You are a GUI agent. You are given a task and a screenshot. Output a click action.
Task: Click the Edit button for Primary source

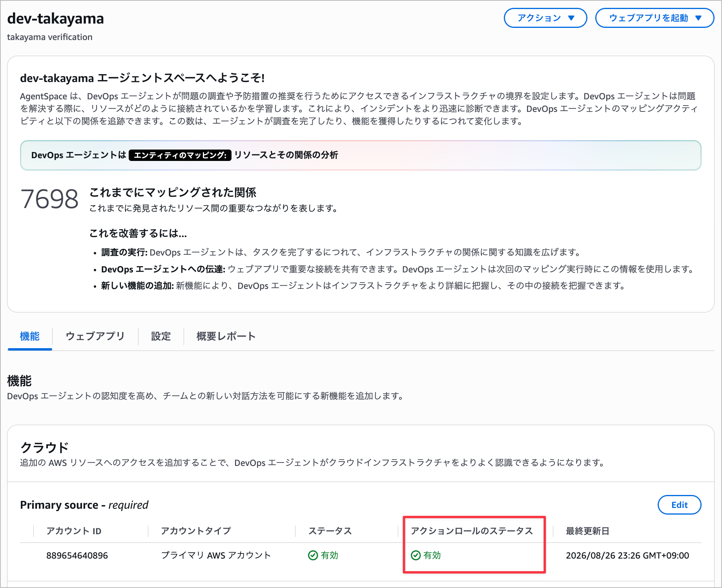click(x=679, y=505)
